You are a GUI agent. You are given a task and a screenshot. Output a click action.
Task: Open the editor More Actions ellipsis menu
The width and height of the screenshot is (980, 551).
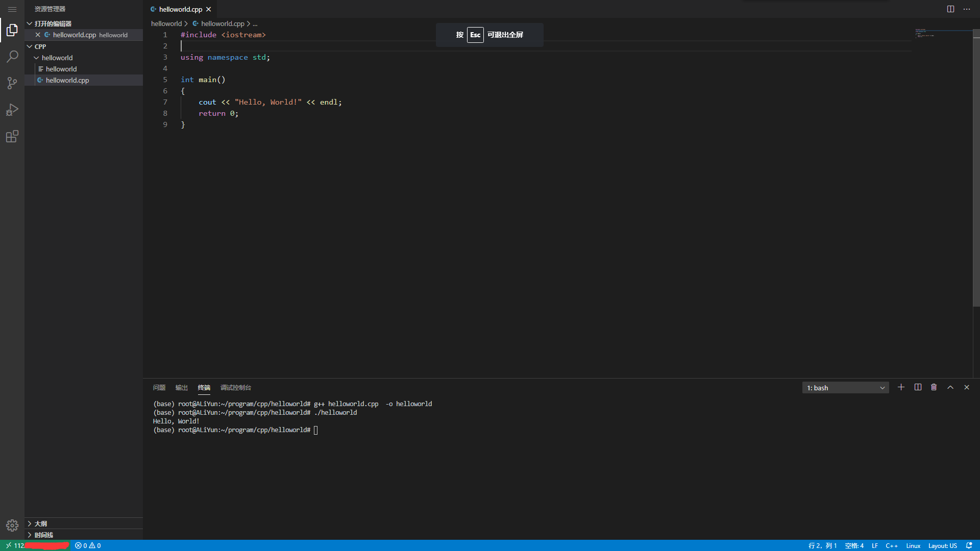(x=967, y=9)
